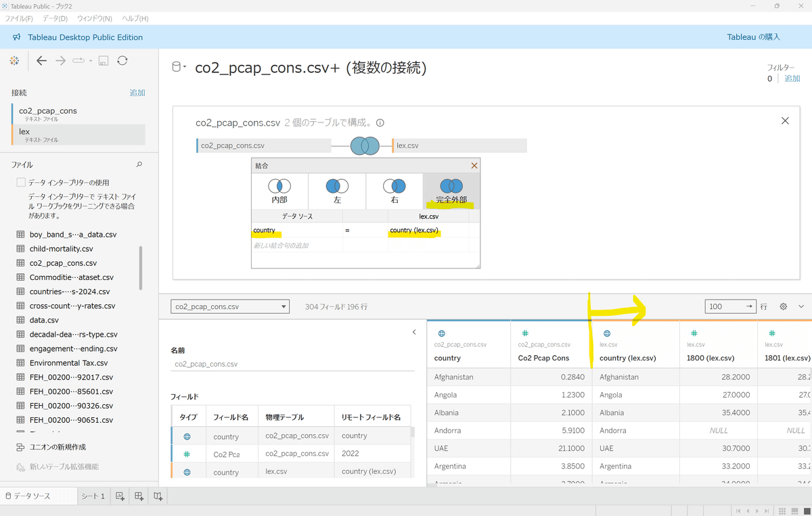812x516 pixels.
Task: Select the lex connection
Action: click(x=78, y=135)
